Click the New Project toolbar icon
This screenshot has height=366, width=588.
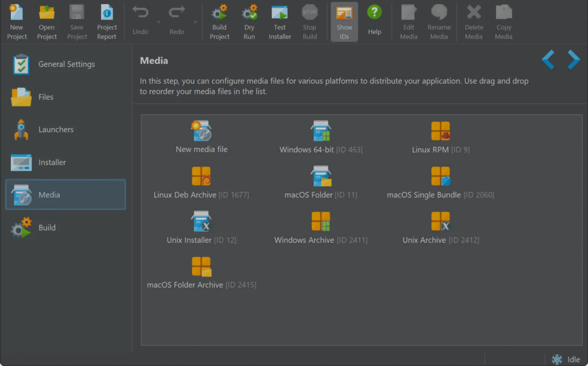click(x=17, y=22)
